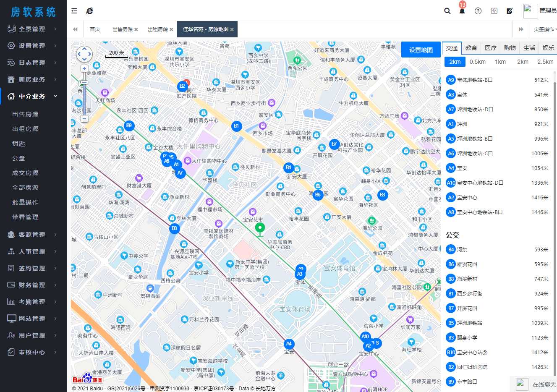557x392 pixels.
Task: Select the 河东 bus stop result
Action: pos(497,249)
